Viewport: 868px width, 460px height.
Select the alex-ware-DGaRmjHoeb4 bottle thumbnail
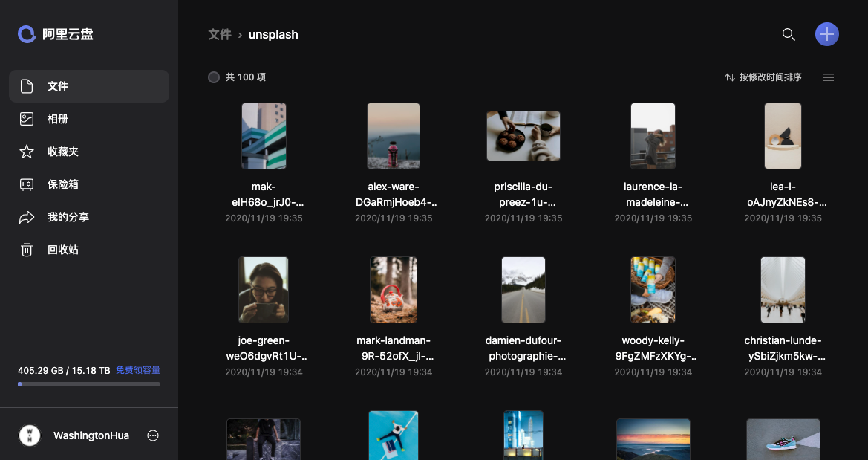[394, 136]
